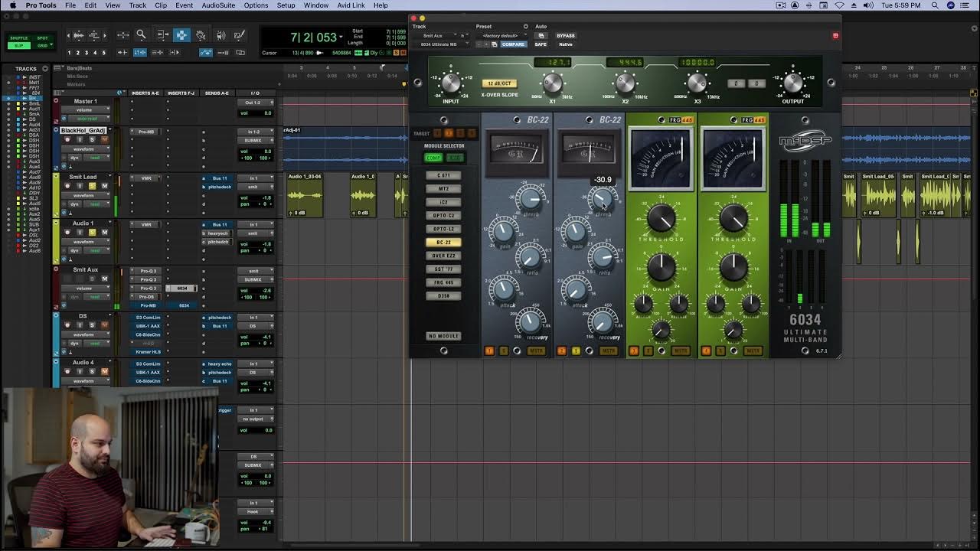The height and width of the screenshot is (551, 980).
Task: Click the Wi-Fi icon in menu bar
Action: [x=839, y=5]
